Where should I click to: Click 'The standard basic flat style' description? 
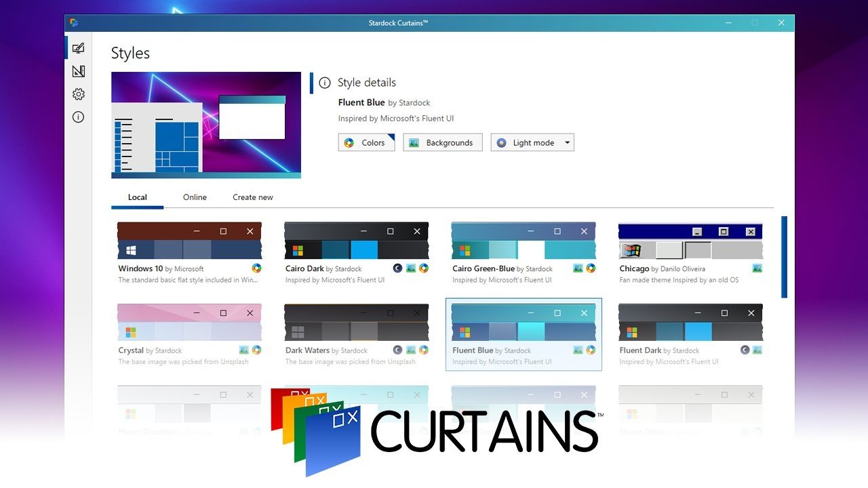point(189,280)
